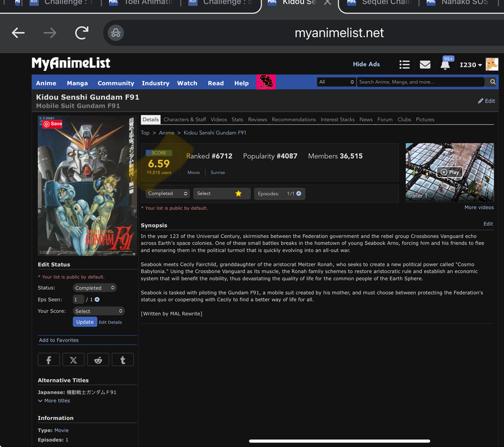Screen dimensions: 504x447
Task: Click the pink umbrella banner icon
Action: click(266, 82)
